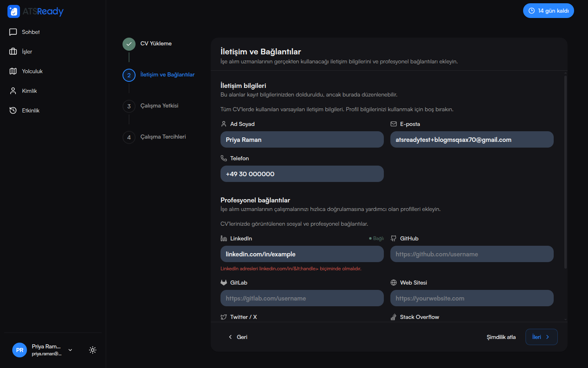Focus the E-posta input field
Viewport: 588px width, 368px height.
472,139
